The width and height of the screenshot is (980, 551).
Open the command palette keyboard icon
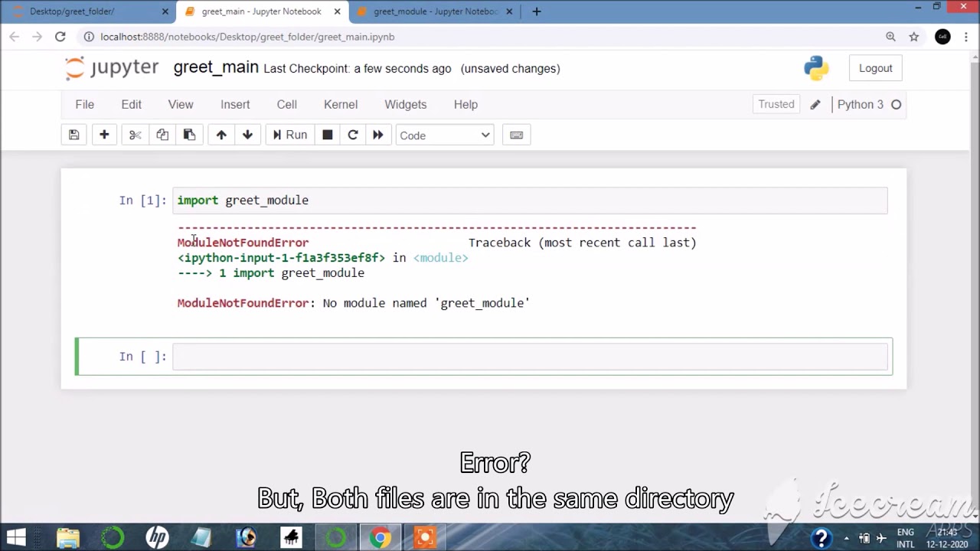pyautogui.click(x=517, y=135)
